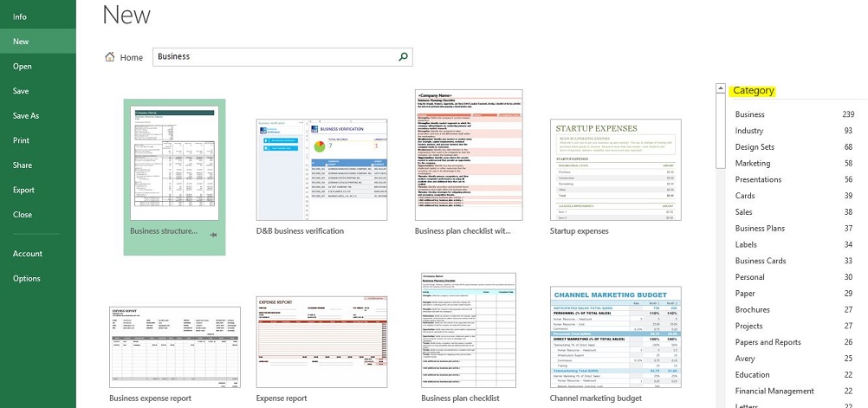This screenshot has width=868, height=408.
Task: Pick the Startup expenses template thumbnail
Action: click(616, 170)
